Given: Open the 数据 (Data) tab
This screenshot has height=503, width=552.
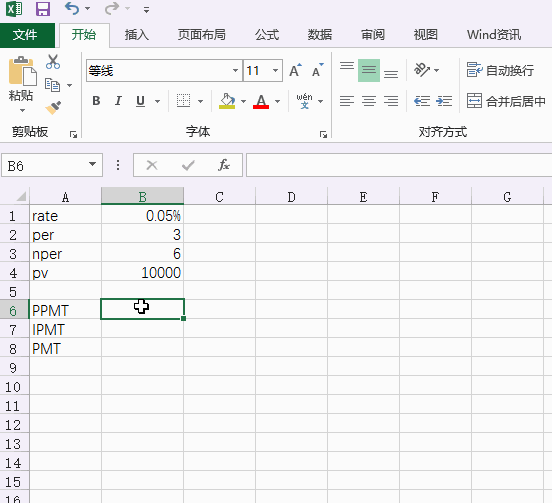Looking at the screenshot, I should (x=320, y=35).
